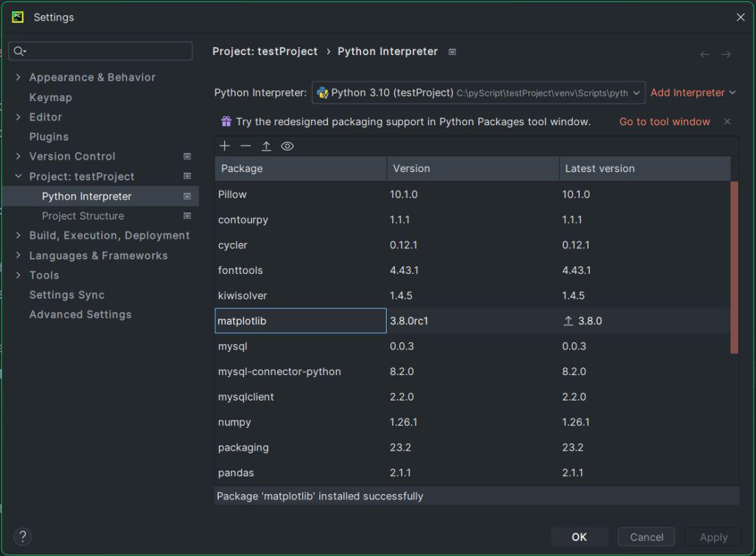Expand Languages & Frameworks section

19,256
